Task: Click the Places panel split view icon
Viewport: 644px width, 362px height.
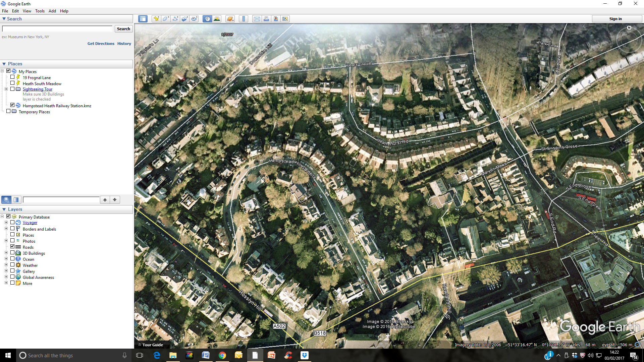Action: pyautogui.click(x=16, y=200)
